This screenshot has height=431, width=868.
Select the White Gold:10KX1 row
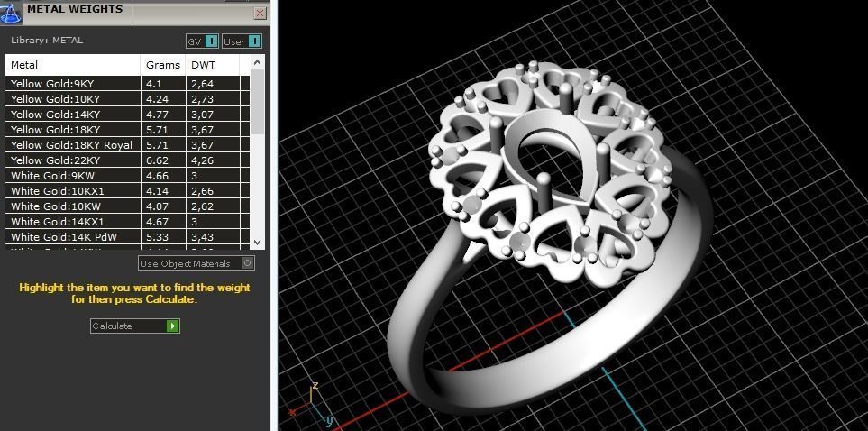point(128,191)
